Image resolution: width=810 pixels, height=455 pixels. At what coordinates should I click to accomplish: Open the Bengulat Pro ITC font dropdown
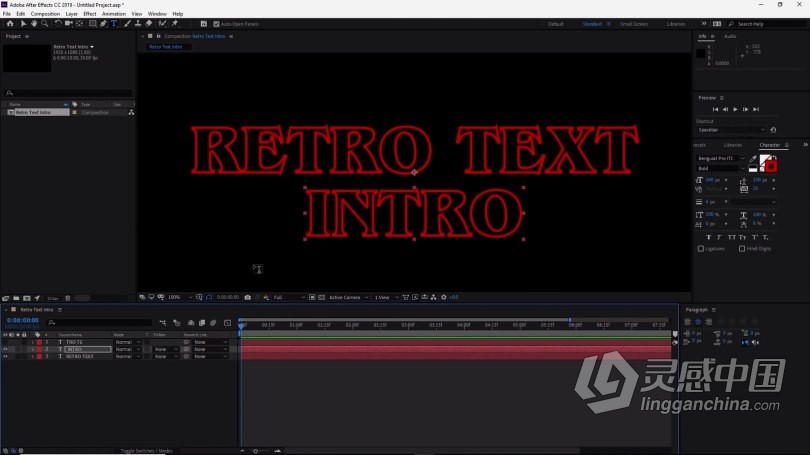[720, 158]
